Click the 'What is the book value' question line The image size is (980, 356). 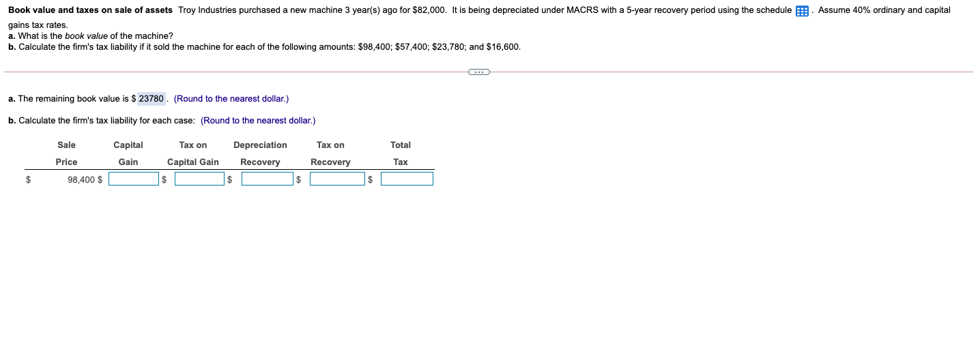pyautogui.click(x=91, y=35)
